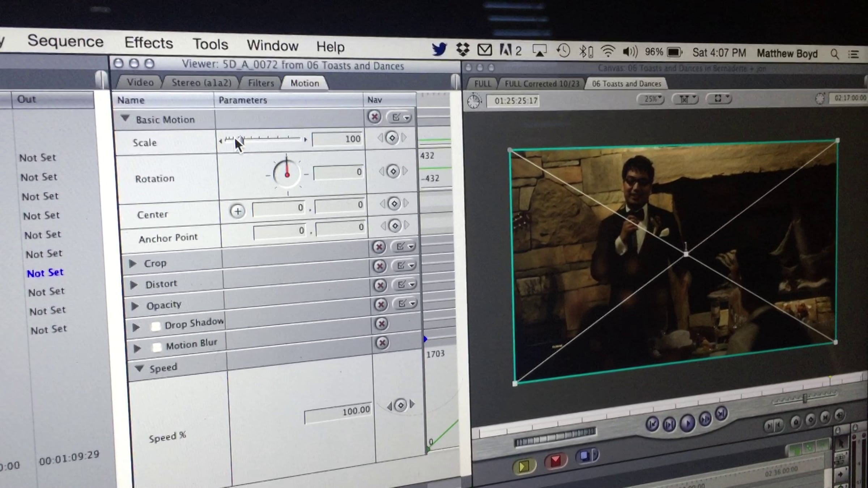
Task: Open Spotlight search in menu bar
Action: (834, 54)
